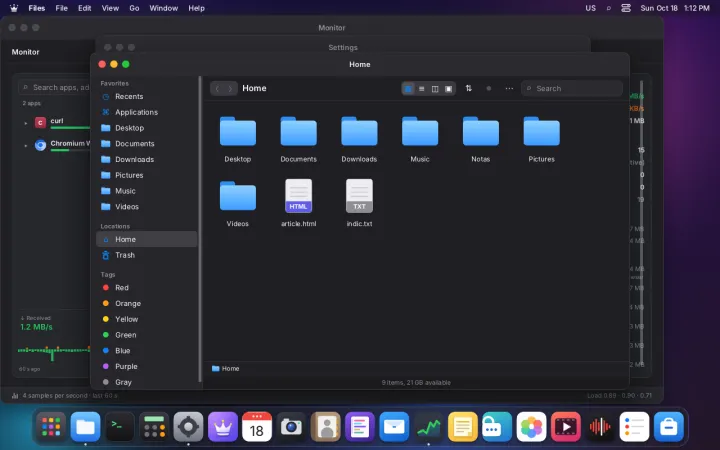This screenshot has width=720, height=450.
Task: Select the indic.txt file
Action: pos(359,204)
